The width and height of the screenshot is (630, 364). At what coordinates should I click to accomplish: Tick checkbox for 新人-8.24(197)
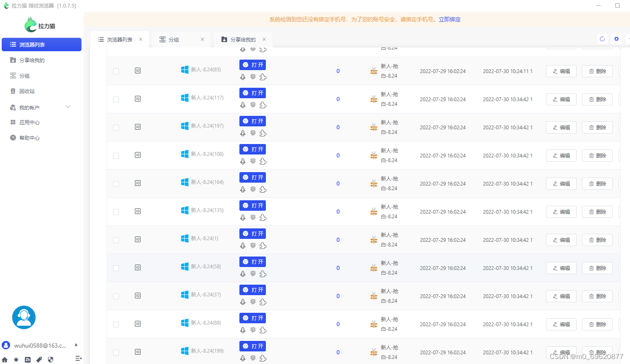click(x=116, y=128)
